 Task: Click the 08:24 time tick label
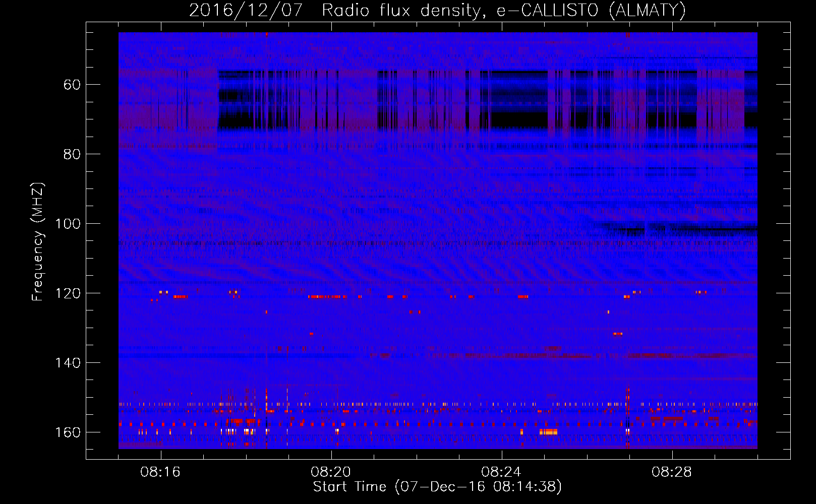(x=501, y=472)
